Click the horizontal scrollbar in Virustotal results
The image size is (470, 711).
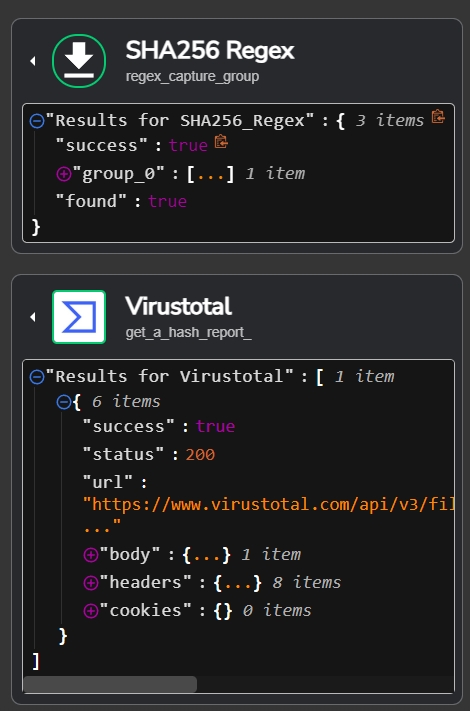tap(110, 684)
